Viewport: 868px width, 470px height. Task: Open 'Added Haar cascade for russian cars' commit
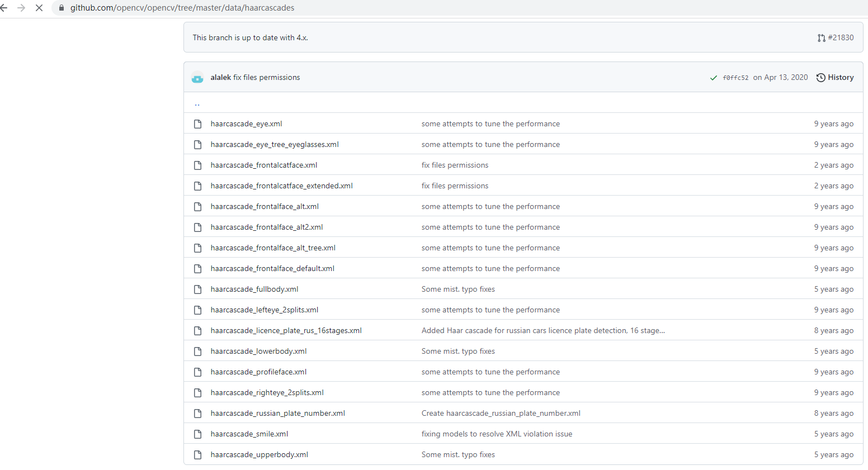543,330
